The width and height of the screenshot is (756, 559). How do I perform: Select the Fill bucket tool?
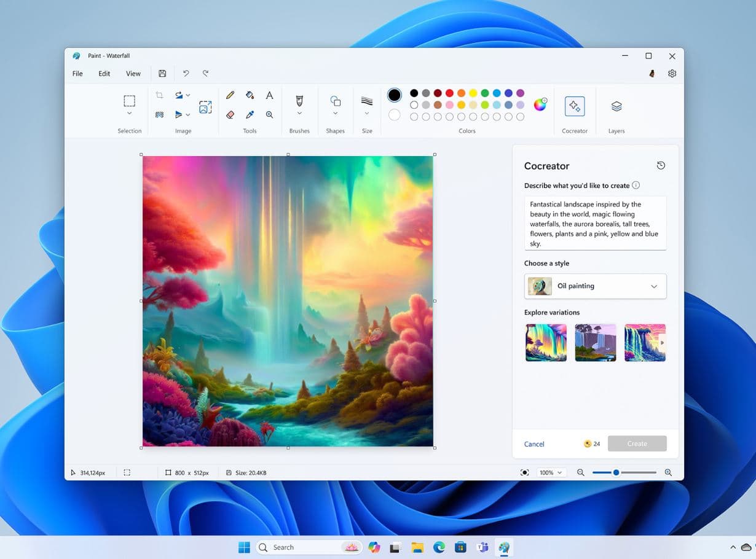[x=250, y=95]
